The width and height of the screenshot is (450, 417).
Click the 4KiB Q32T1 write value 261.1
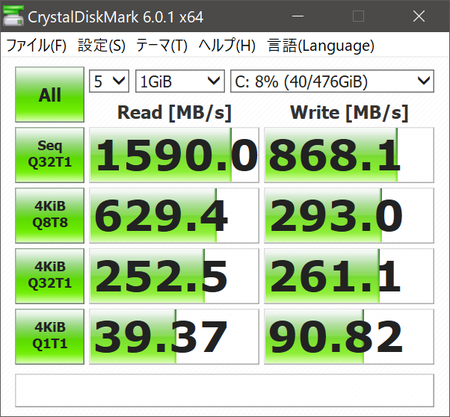point(349,276)
